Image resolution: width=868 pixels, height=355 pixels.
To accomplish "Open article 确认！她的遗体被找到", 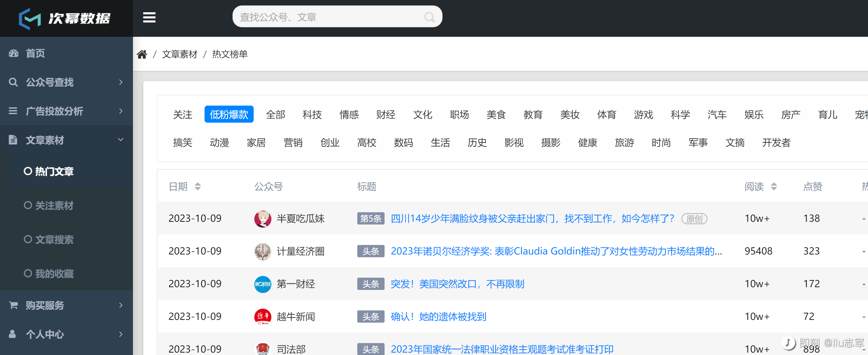I will [x=438, y=317].
